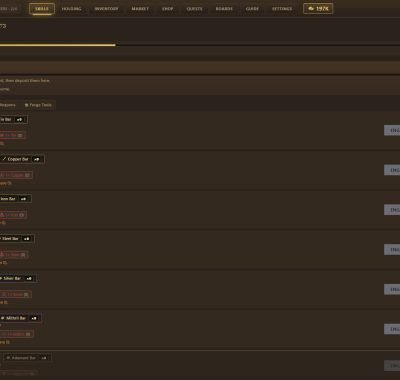Select the Mithril Bar recipe label
This screenshot has height=380, width=400.
click(x=16, y=318)
